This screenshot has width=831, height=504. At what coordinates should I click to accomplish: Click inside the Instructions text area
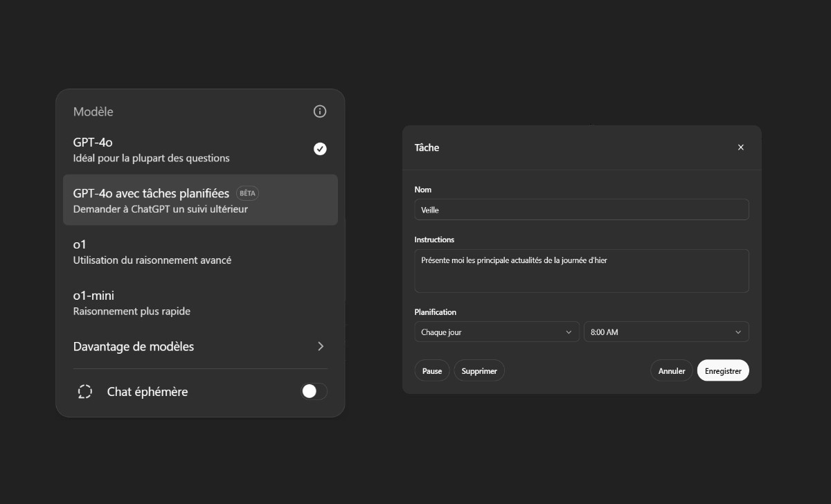582,271
